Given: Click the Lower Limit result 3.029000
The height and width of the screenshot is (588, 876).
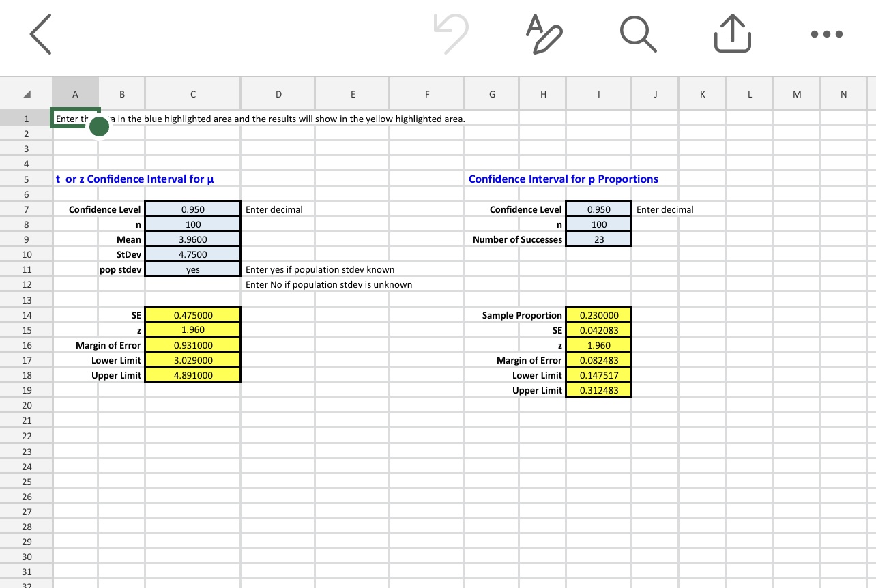Looking at the screenshot, I should (193, 360).
